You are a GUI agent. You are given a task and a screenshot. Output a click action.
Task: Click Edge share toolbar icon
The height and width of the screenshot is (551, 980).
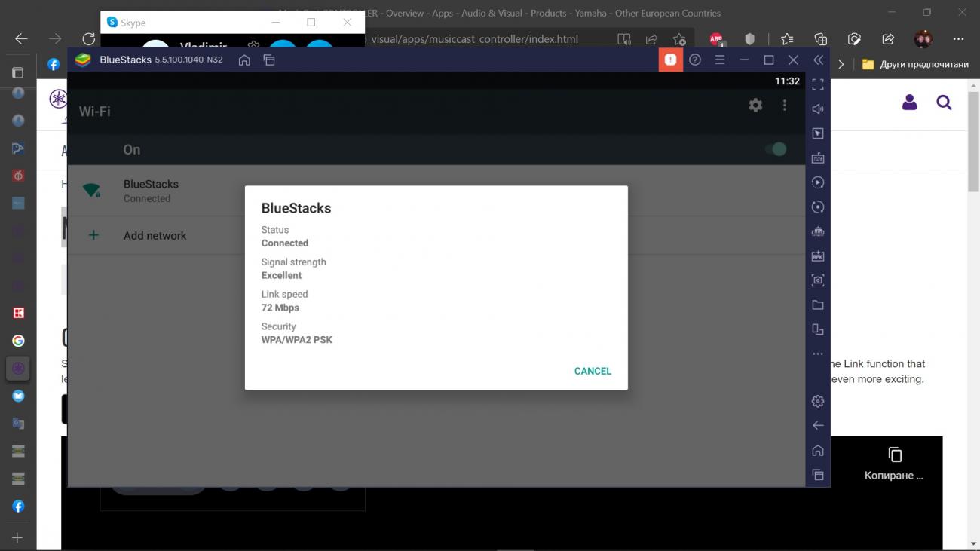point(888,39)
